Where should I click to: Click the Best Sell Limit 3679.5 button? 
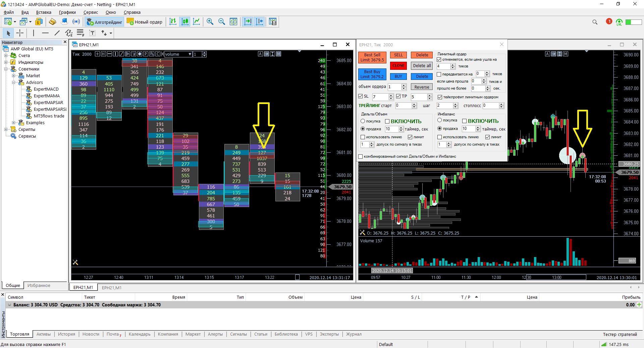[372, 57]
